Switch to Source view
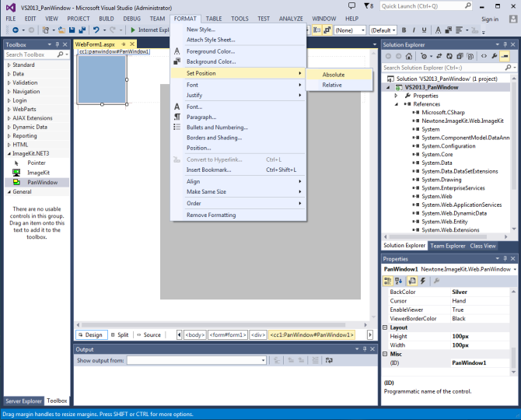Viewport: 521px width, 420px height. [149, 335]
